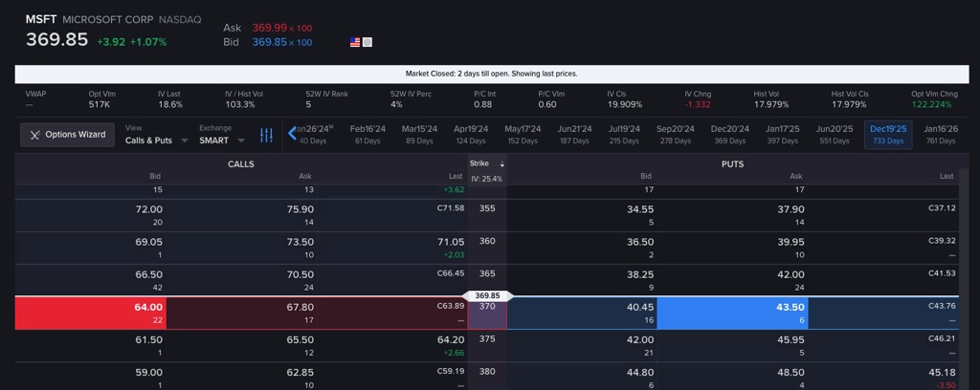Click the PUTS section header
Screen dimensions: 980x390
pos(732,164)
